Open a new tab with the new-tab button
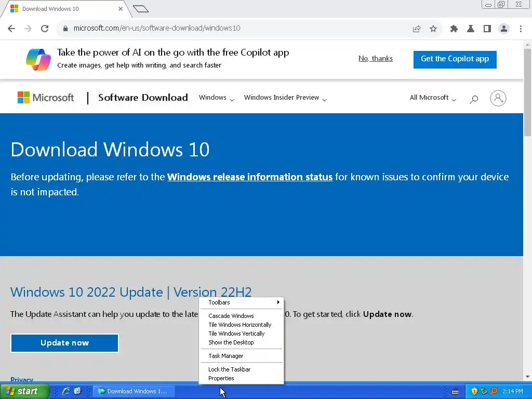This screenshot has width=532, height=399. (x=141, y=9)
